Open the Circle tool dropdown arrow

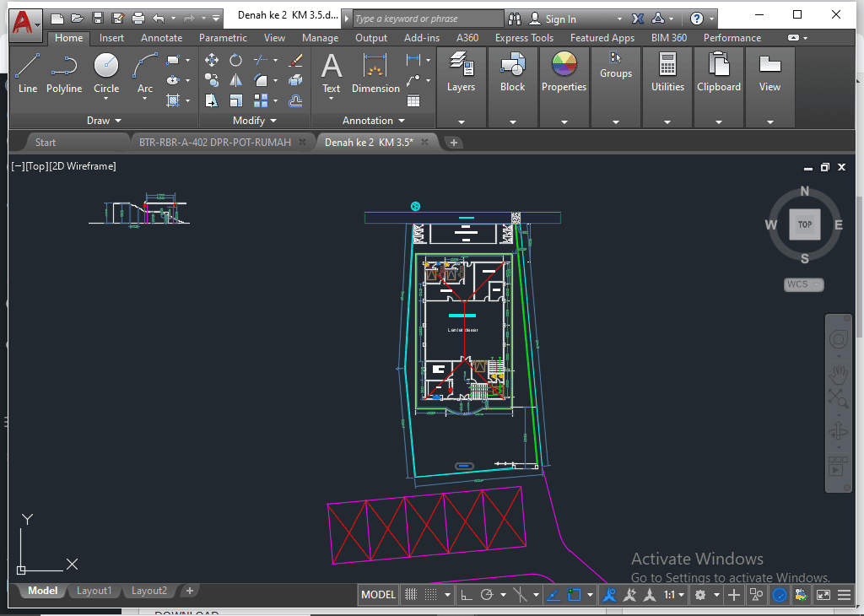106,100
